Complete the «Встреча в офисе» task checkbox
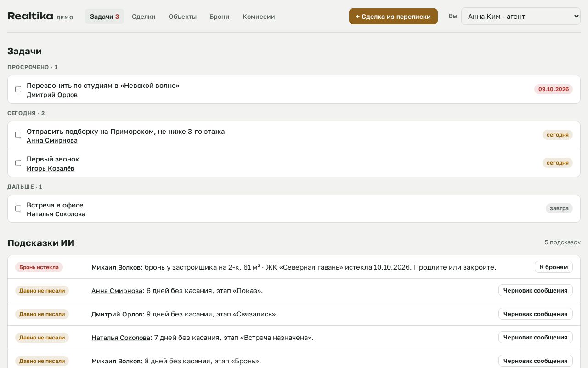Image resolution: width=588 pixels, height=368 pixels. (x=18, y=208)
